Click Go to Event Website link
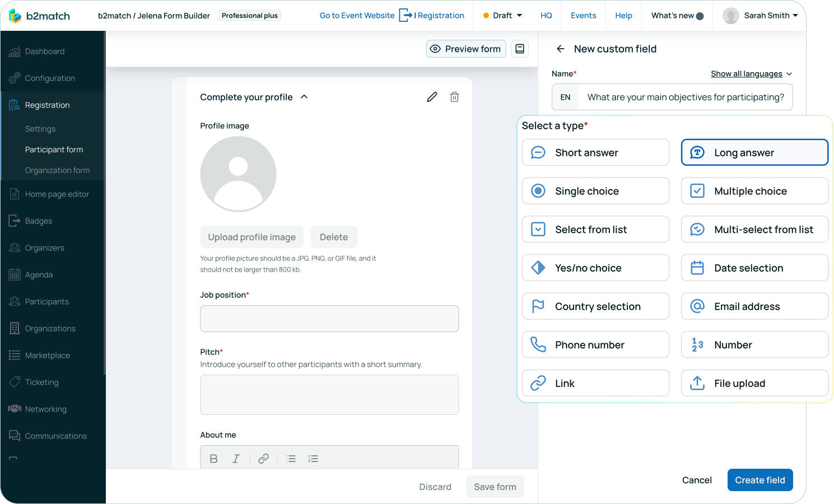Screen dimensions: 834x504 357,16
